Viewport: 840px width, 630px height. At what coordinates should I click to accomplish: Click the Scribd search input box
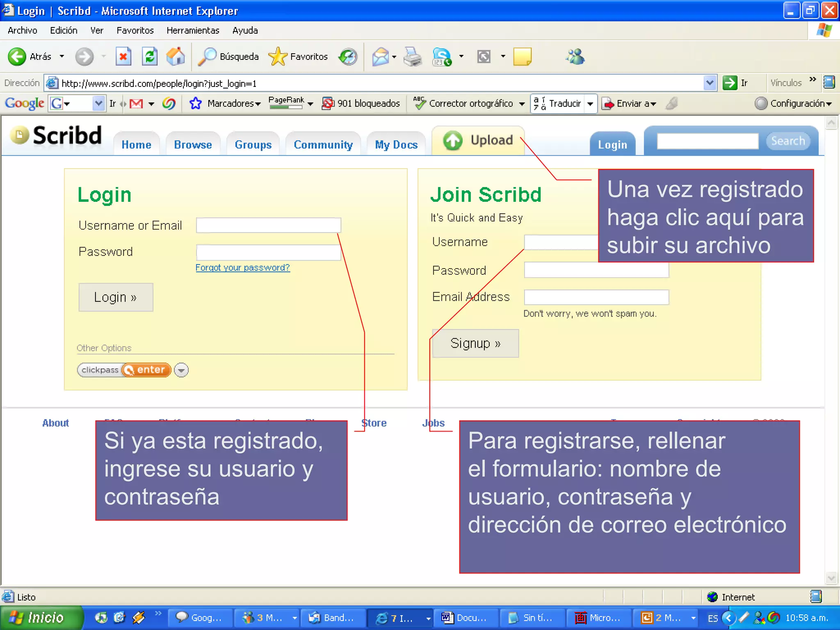click(708, 141)
